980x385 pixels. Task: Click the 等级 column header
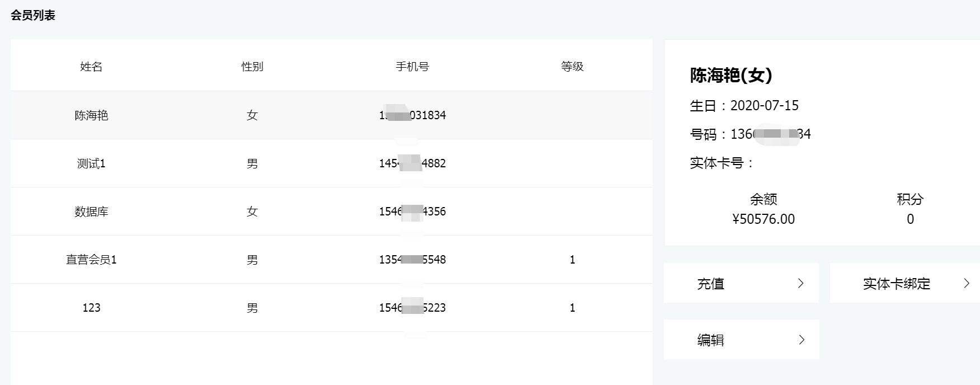pos(572,67)
